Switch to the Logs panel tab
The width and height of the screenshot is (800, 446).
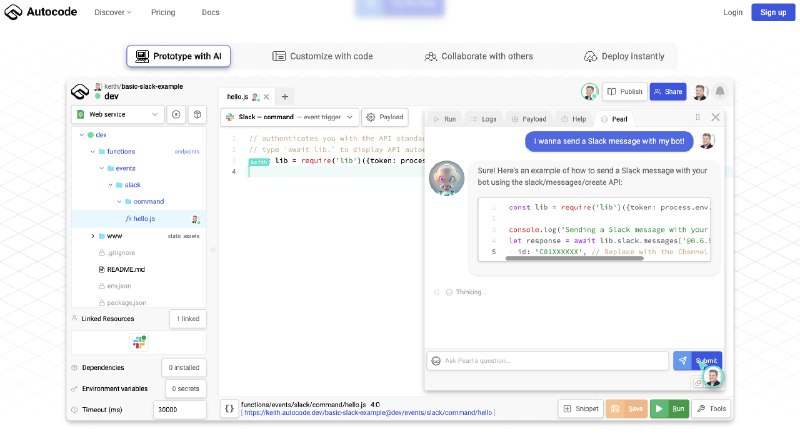pos(483,119)
